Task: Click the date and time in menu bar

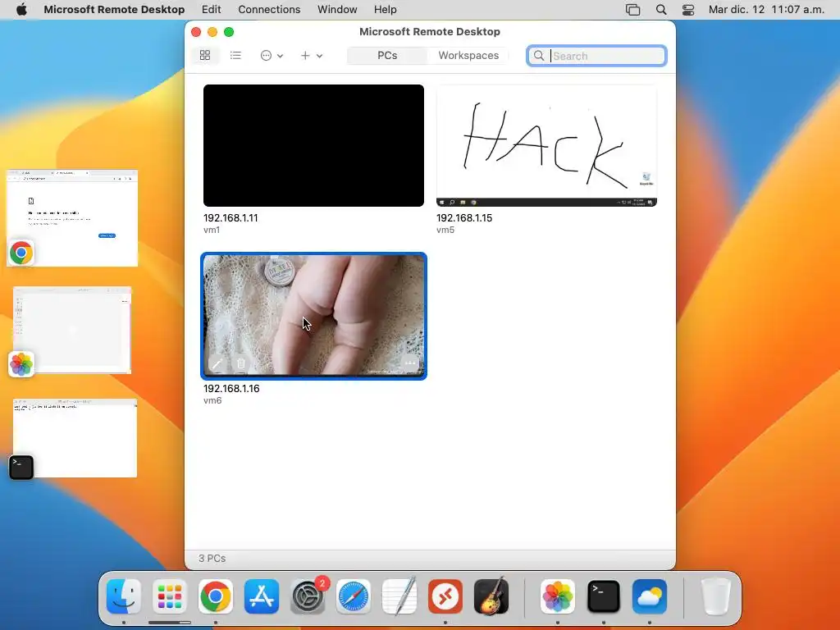Action: pos(766,10)
